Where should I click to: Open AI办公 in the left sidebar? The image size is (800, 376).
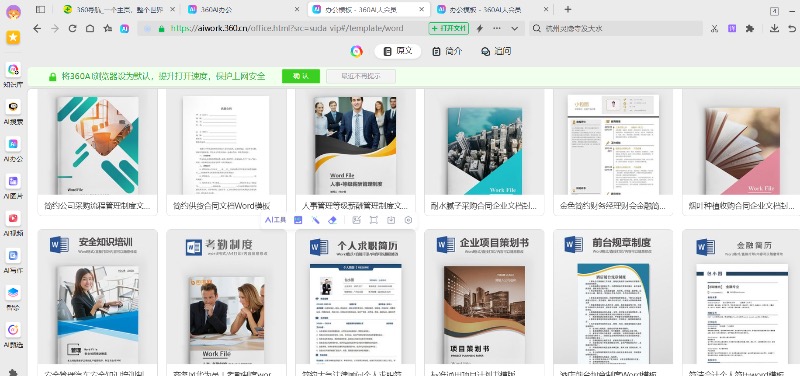click(x=13, y=149)
